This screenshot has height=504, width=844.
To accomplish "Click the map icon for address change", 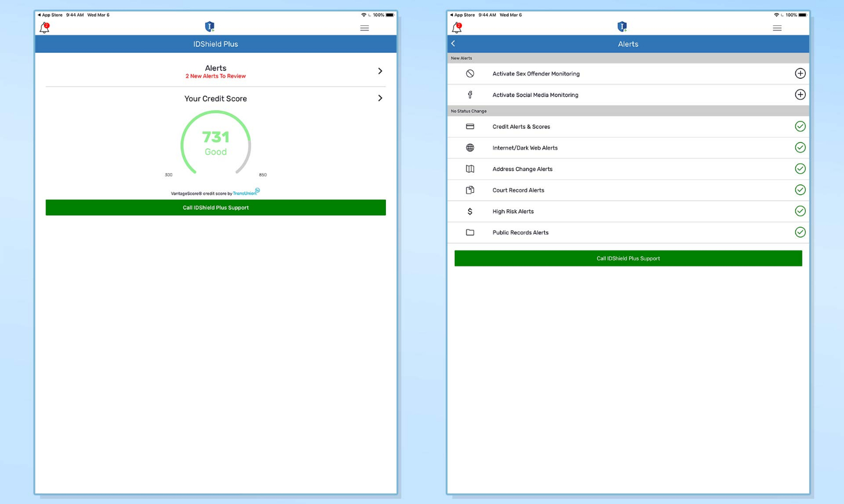I will click(x=470, y=169).
